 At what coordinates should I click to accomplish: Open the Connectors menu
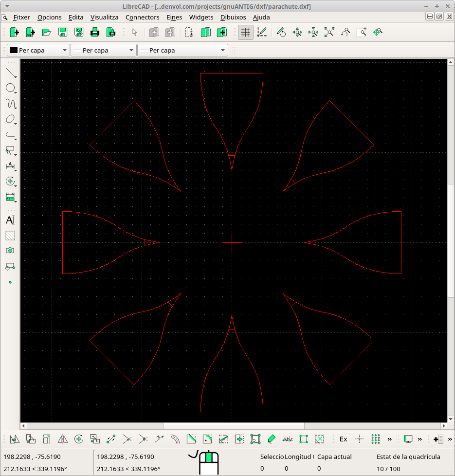tap(143, 18)
